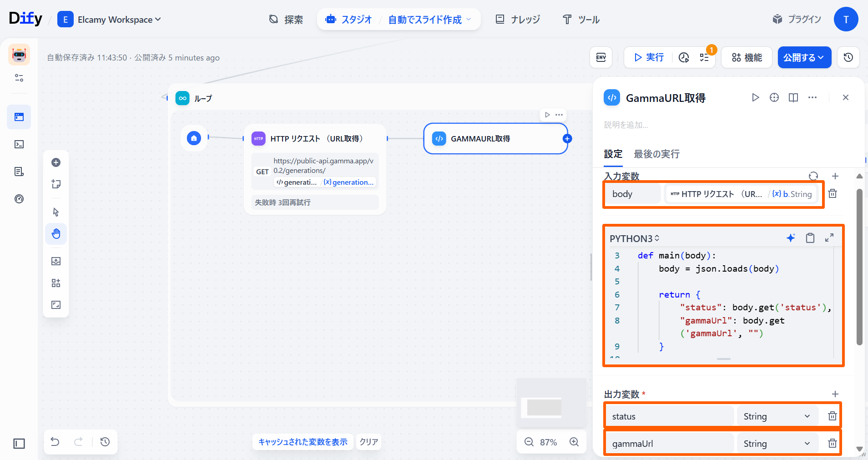868x460 pixels.
Task: Delete the body input variable
Action: click(833, 194)
